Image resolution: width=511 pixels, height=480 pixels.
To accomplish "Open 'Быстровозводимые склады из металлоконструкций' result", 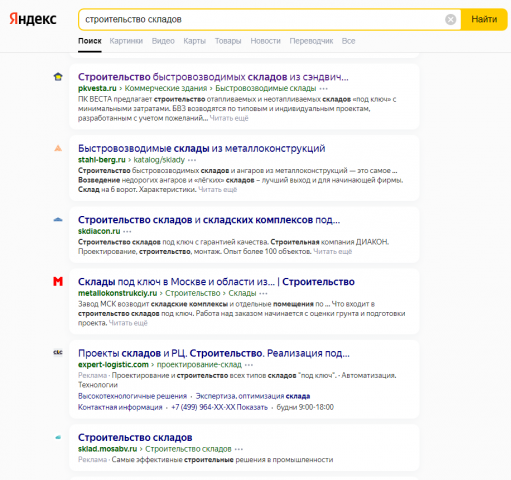I will 201,148.
